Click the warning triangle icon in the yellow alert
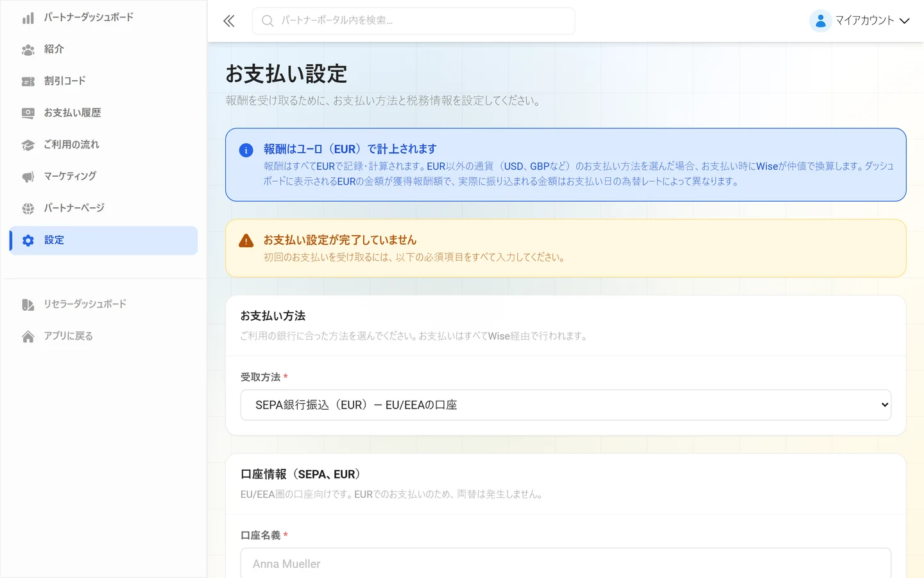The height and width of the screenshot is (578, 924). tap(246, 241)
